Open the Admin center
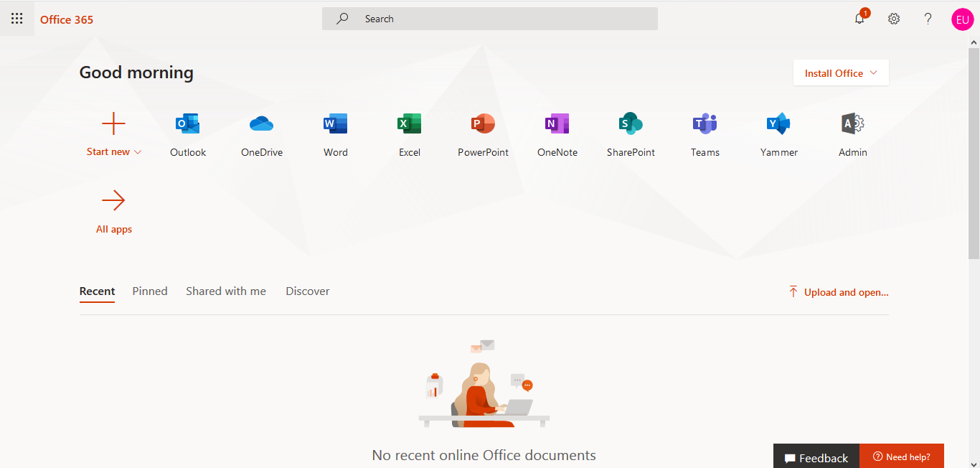This screenshot has height=468, width=980. tap(853, 135)
